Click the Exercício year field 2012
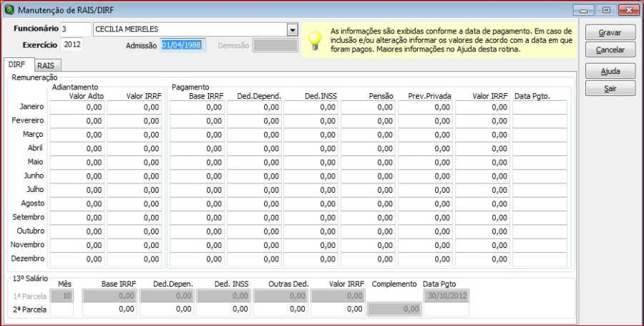 72,45
